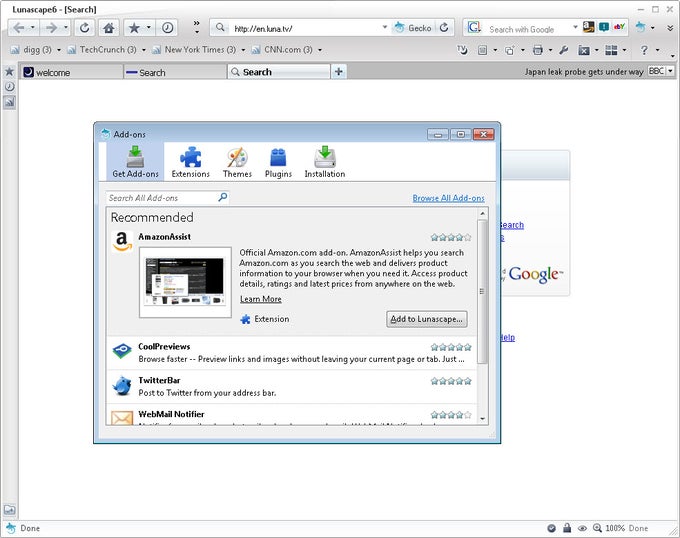Click the printer icon in toolbar

[x=538, y=50]
